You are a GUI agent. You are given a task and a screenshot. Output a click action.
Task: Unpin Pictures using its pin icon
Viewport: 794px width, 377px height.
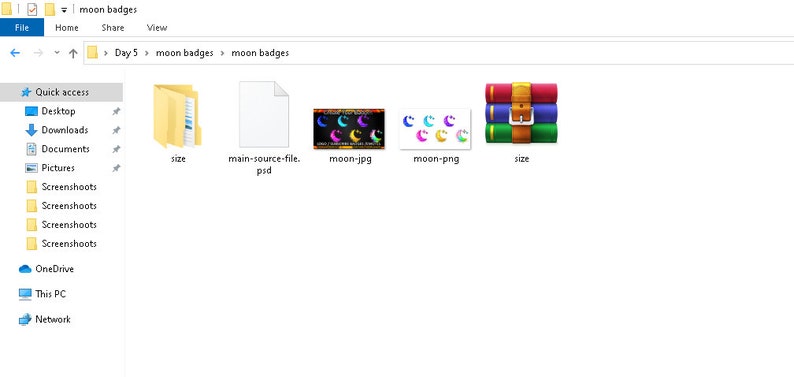click(x=116, y=168)
